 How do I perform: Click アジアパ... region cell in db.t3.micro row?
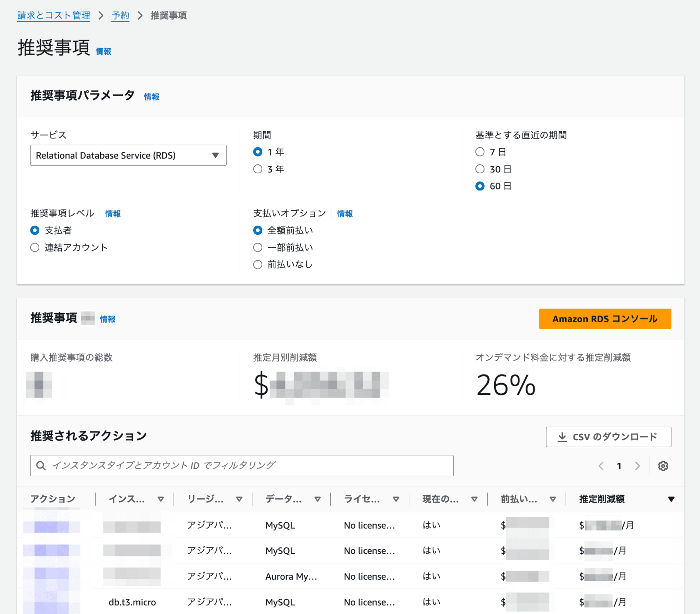(209, 602)
